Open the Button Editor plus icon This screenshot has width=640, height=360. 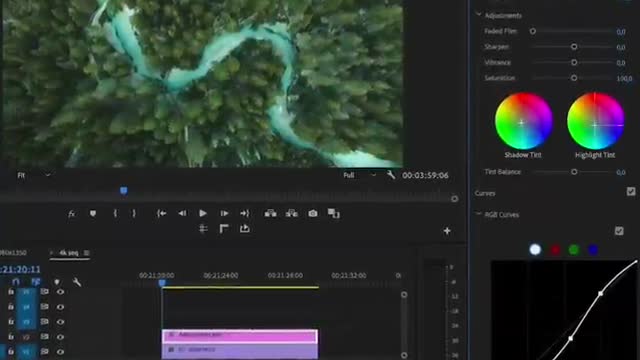[447, 231]
